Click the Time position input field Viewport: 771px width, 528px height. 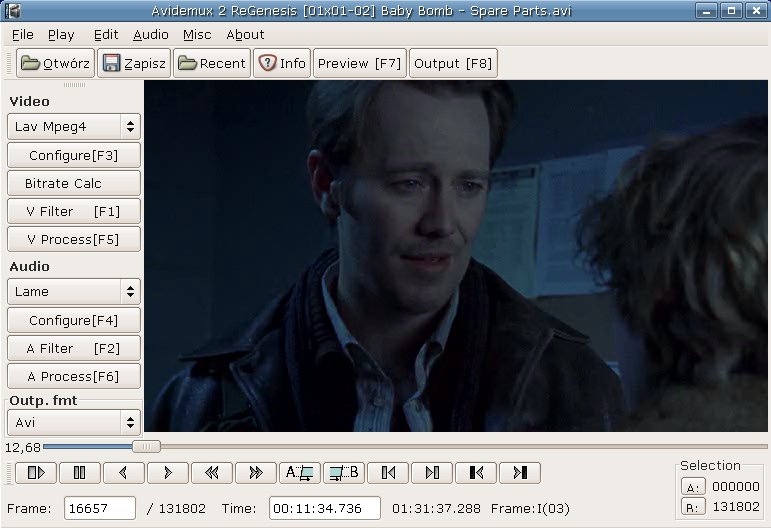coord(325,508)
